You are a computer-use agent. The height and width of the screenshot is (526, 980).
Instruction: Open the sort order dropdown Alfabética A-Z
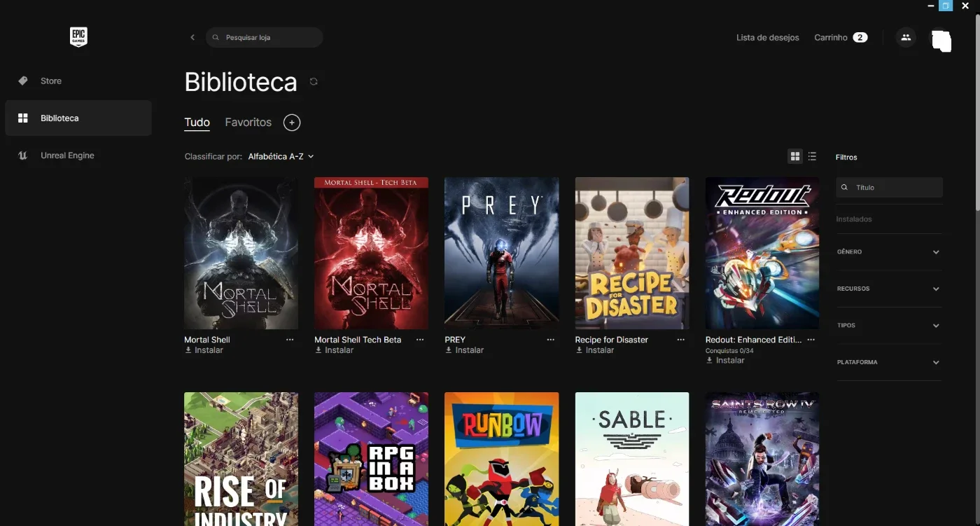[281, 156]
